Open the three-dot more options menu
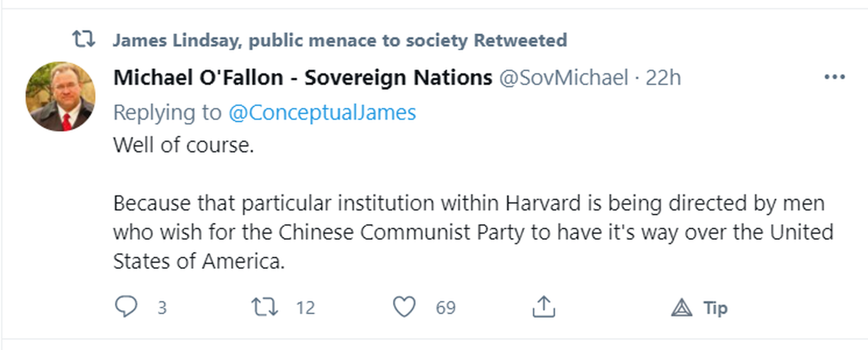 pos(834,77)
